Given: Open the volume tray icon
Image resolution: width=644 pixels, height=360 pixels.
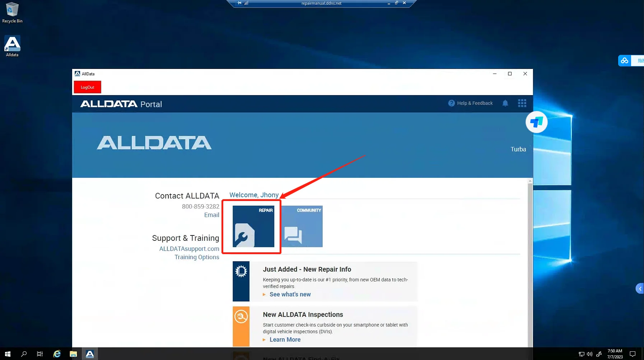Looking at the screenshot, I should tap(589, 354).
